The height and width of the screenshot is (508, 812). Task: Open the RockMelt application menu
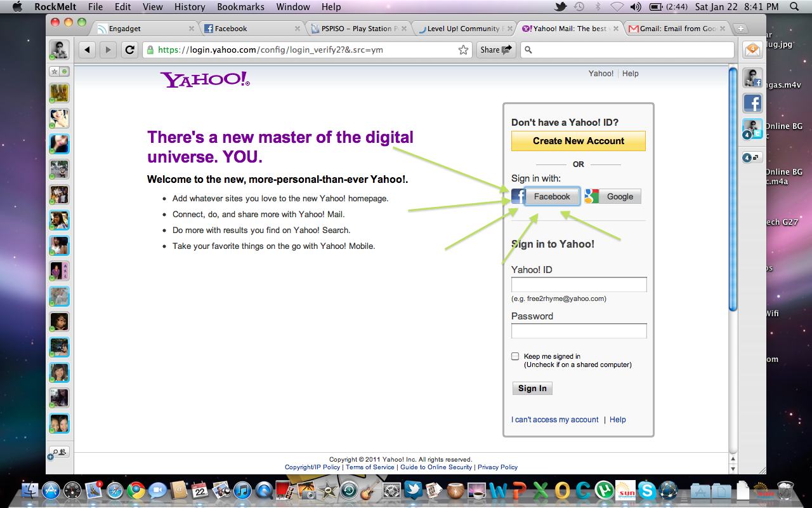point(56,7)
